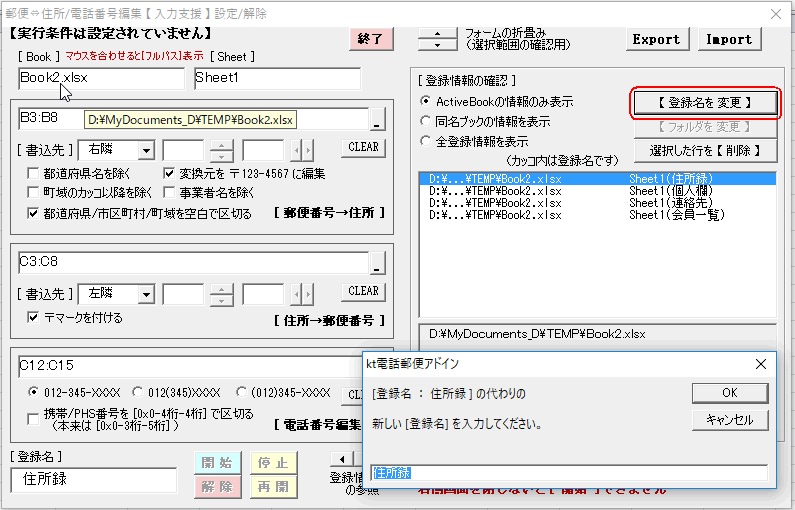The image size is (795, 510).
Task: Click the 再開 resume button
Action: 273,487
